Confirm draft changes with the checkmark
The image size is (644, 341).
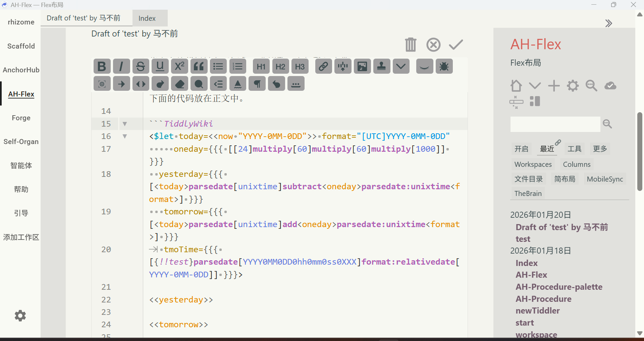point(456,45)
